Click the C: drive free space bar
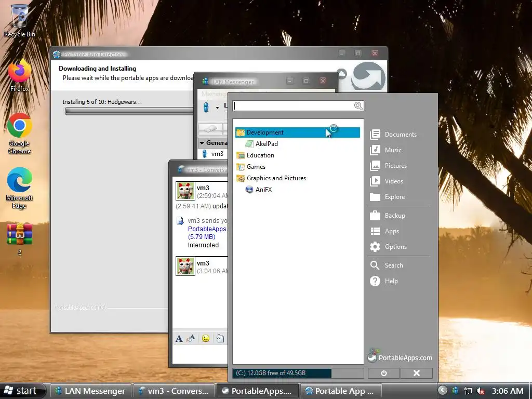This screenshot has width=532, height=399. [x=298, y=373]
